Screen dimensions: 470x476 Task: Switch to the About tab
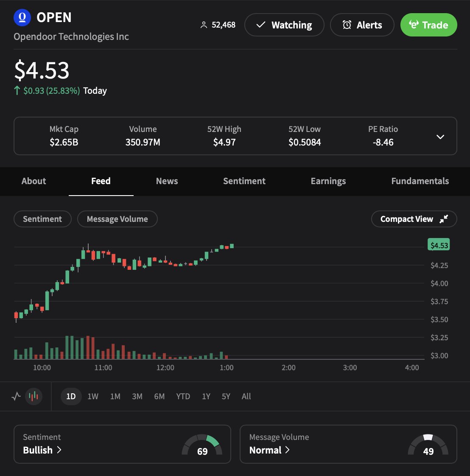(x=34, y=181)
